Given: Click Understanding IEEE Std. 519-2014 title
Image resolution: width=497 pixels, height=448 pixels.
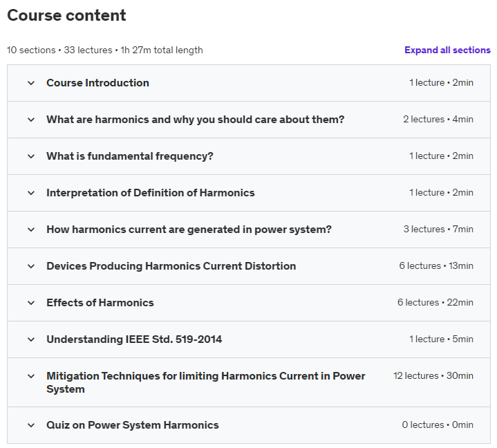Looking at the screenshot, I should [134, 339].
